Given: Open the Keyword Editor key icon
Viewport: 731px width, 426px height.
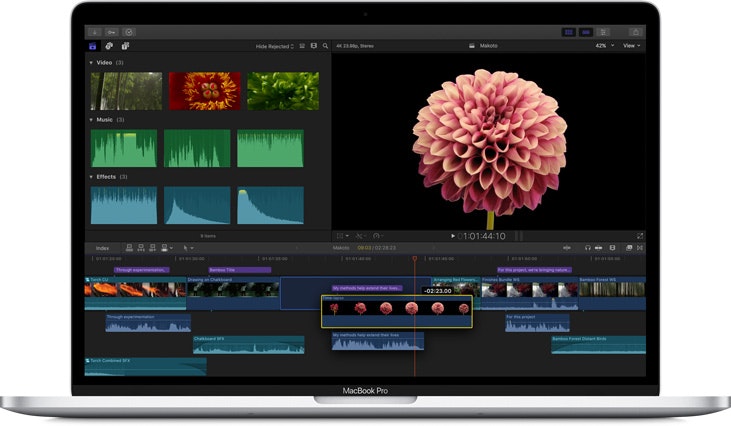Looking at the screenshot, I should pos(111,32).
